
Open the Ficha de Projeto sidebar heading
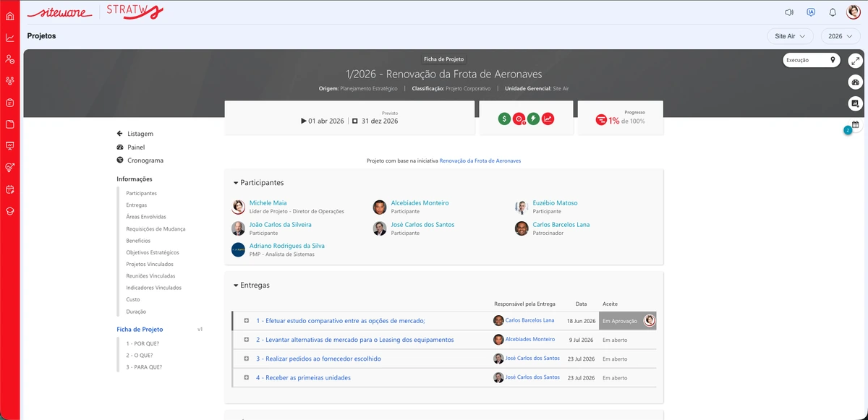pos(140,329)
